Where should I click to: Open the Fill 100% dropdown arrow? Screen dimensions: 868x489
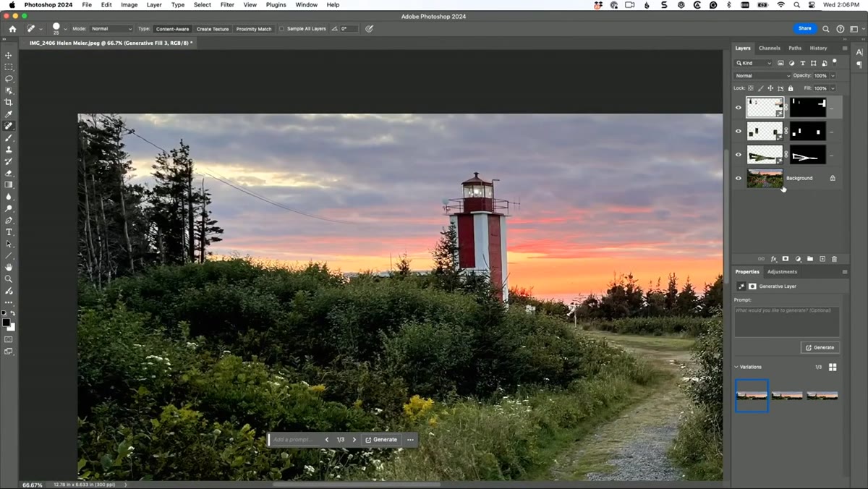pyautogui.click(x=833, y=88)
